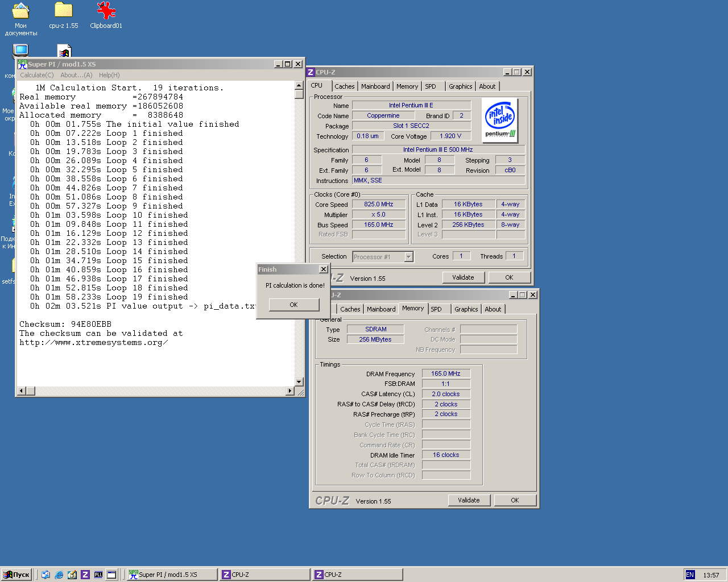
Task: Click the x 5.0 multiplier value
Action: click(379, 214)
